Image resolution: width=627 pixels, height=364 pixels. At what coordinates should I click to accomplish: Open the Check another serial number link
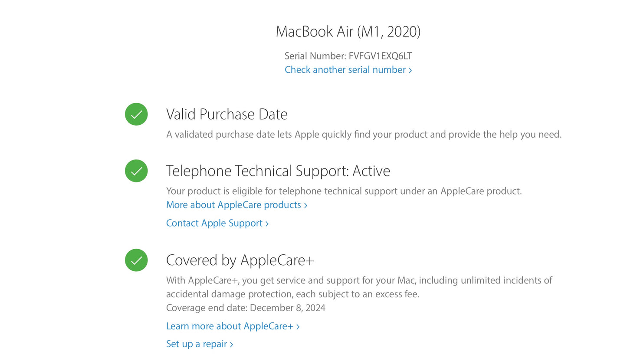(x=345, y=70)
